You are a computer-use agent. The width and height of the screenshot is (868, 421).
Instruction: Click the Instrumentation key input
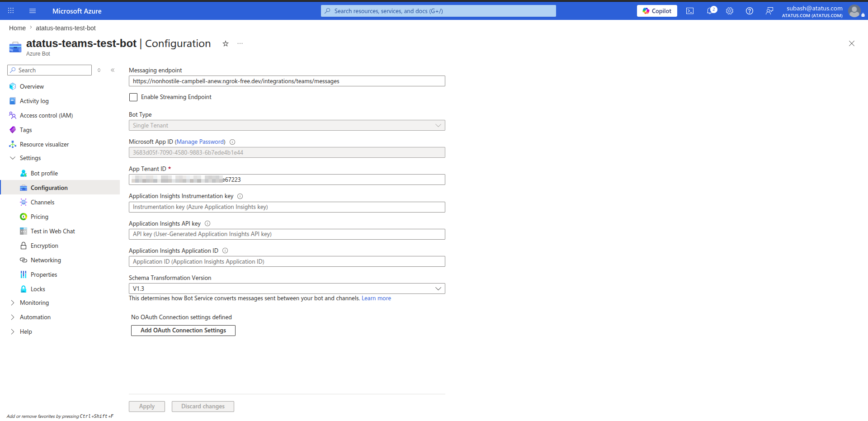[287, 207]
